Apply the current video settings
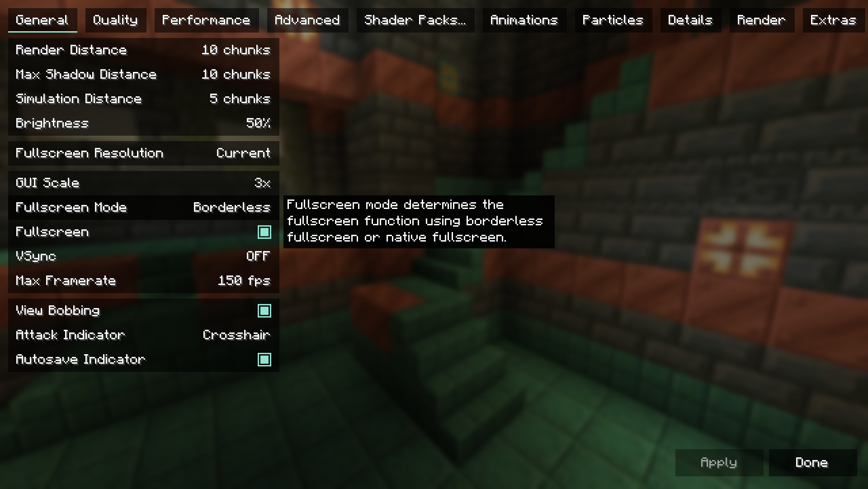This screenshot has width=868, height=489. point(719,463)
